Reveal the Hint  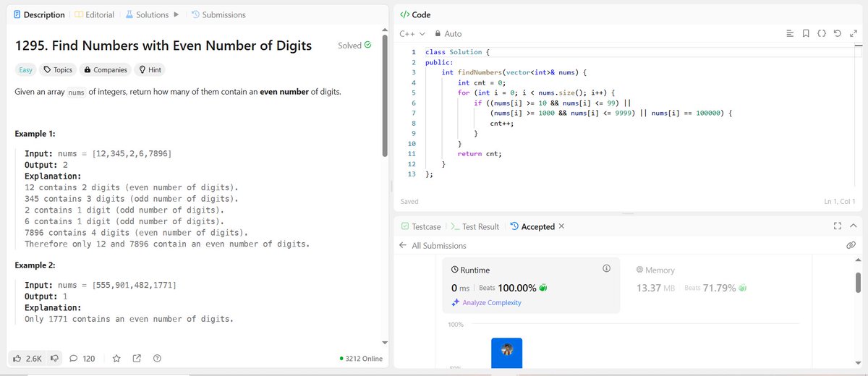coord(150,70)
